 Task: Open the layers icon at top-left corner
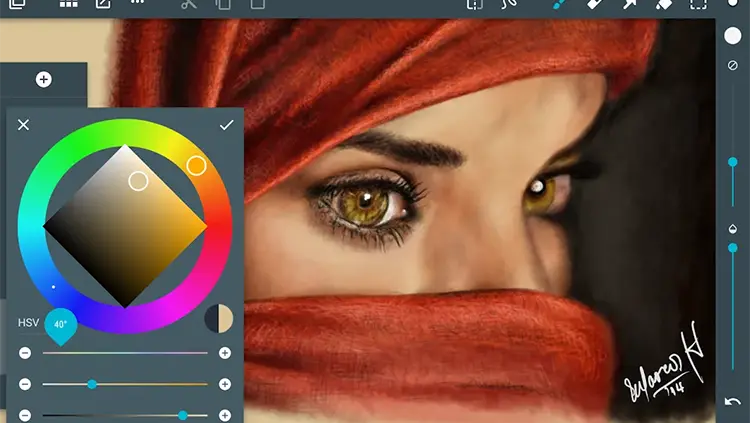click(x=17, y=4)
